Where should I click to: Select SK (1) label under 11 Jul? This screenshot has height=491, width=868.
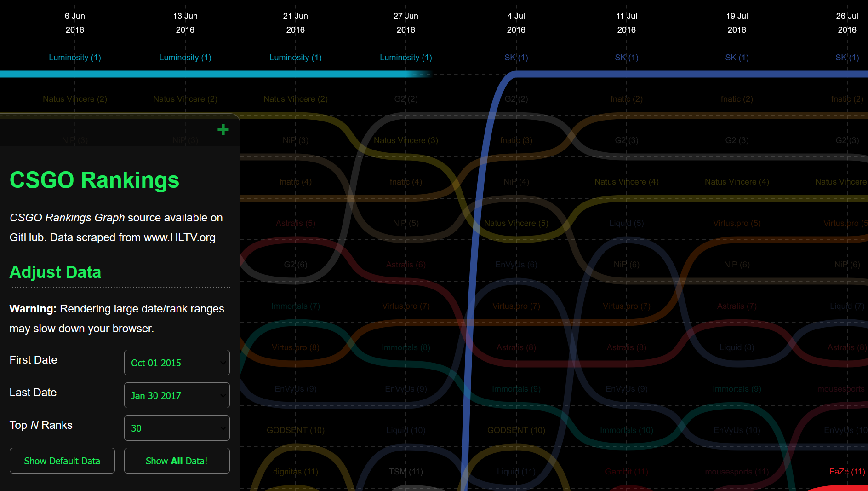[x=627, y=58]
